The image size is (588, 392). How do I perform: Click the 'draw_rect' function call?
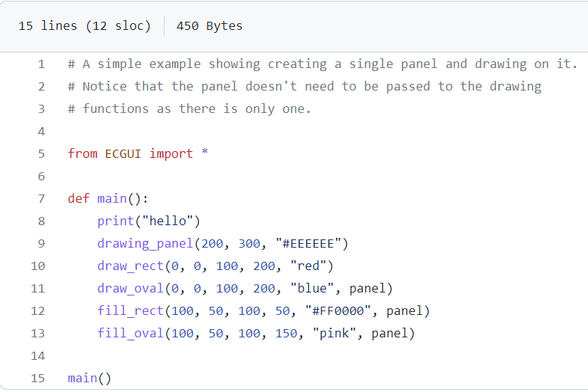click(x=130, y=266)
